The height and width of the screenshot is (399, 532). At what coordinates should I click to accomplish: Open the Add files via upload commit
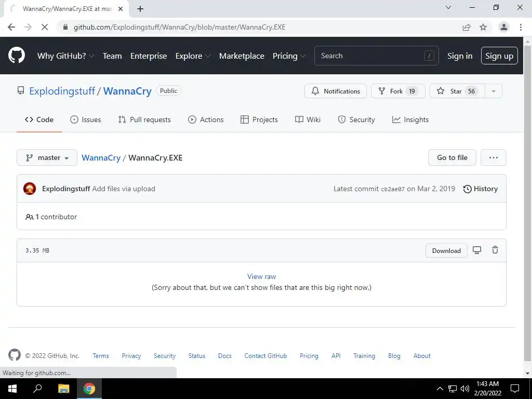(x=124, y=189)
